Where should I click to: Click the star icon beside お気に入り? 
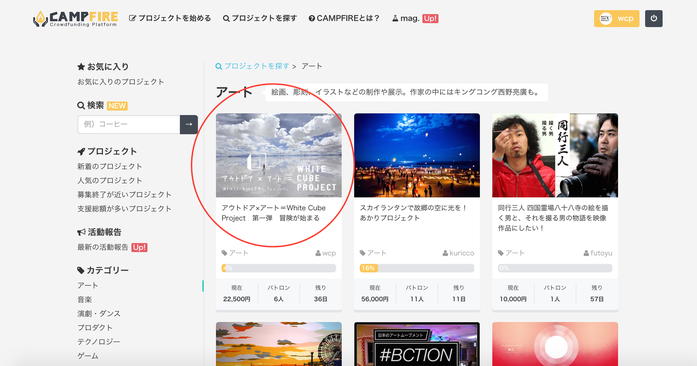click(81, 67)
